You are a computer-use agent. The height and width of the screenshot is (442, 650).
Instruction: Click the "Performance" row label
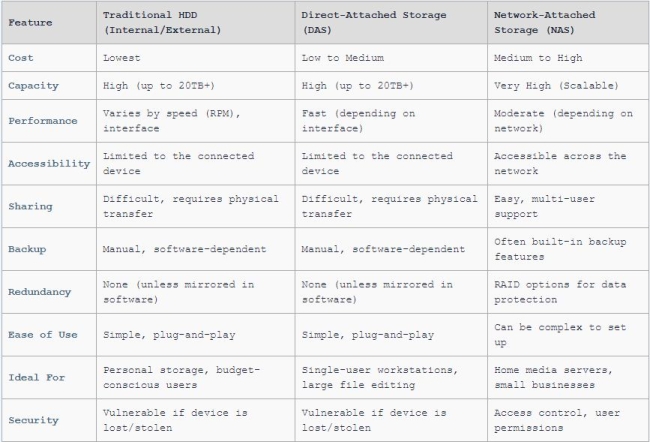tap(42, 121)
